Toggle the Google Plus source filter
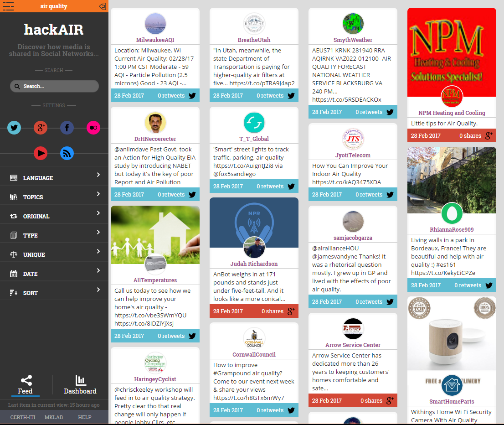Image resolution: width=504 pixels, height=425 pixels. pyautogui.click(x=41, y=128)
